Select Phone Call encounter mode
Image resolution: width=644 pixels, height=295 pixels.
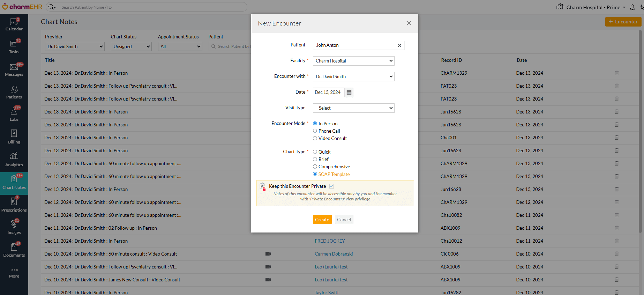pos(315,131)
